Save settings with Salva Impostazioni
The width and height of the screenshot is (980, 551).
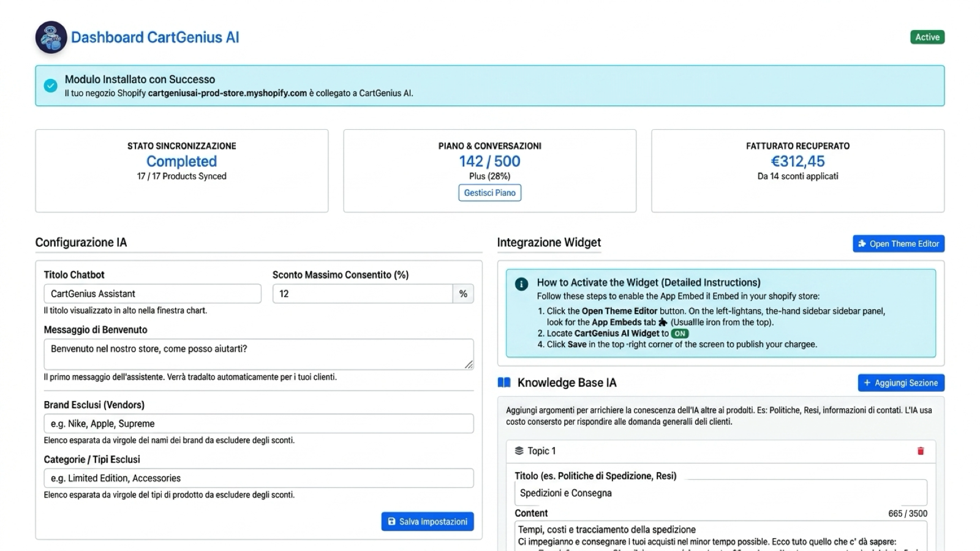[428, 522]
